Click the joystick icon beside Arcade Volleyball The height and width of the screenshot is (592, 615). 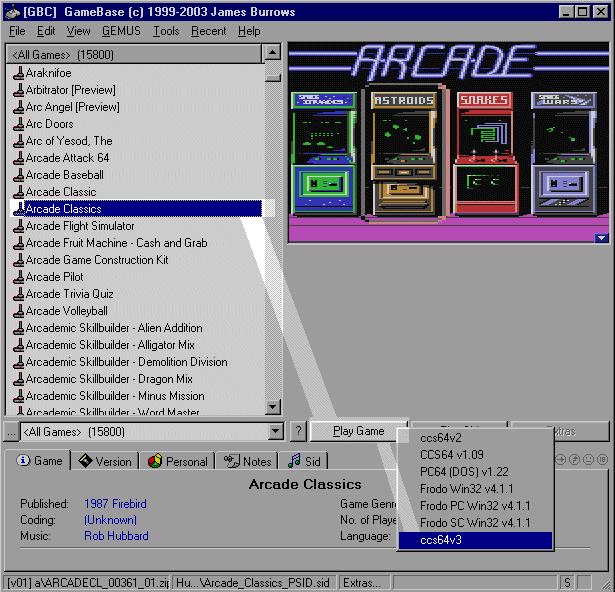click(x=18, y=311)
